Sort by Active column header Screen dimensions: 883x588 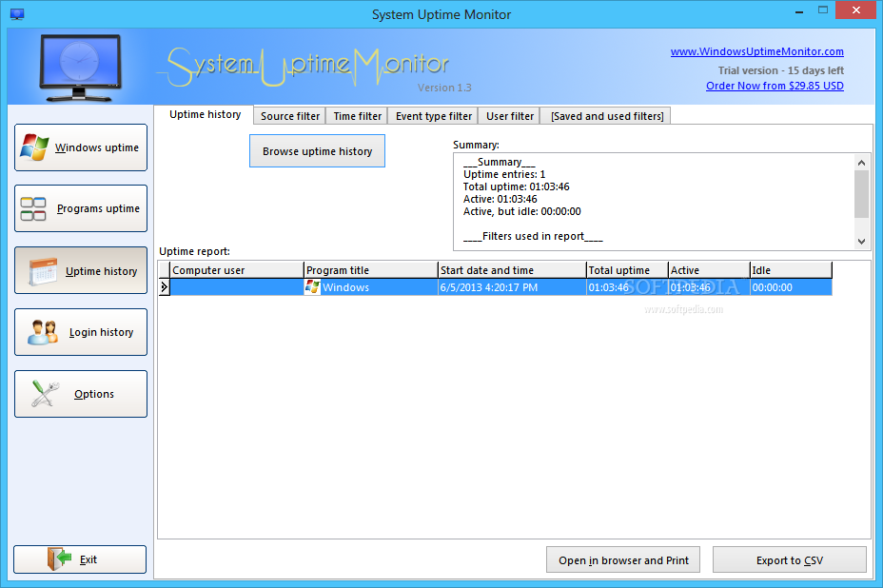[x=709, y=270]
